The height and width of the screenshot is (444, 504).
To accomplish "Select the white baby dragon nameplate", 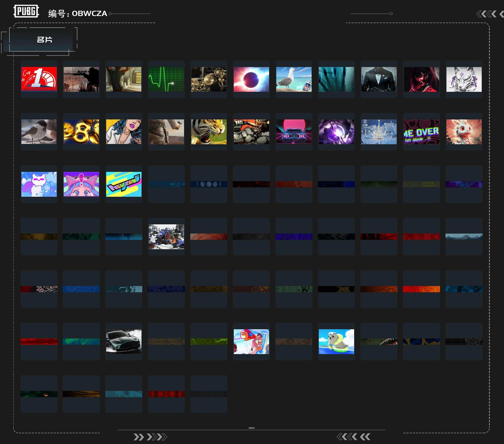I will pyautogui.click(x=464, y=132).
